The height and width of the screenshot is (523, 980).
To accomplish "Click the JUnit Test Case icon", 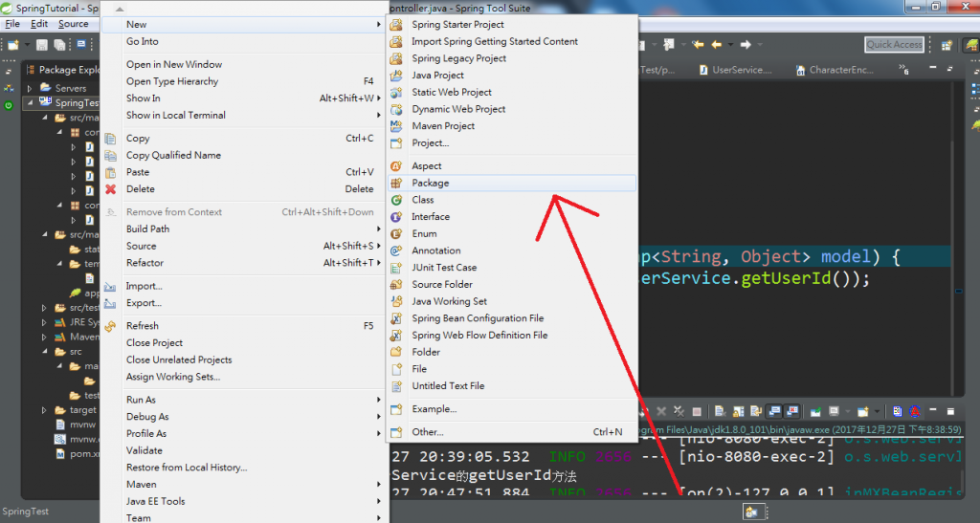I will coord(396,268).
